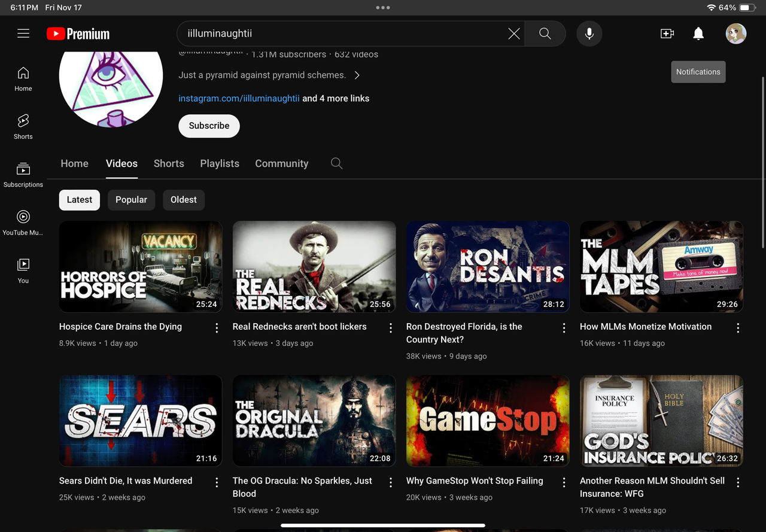This screenshot has height=532, width=766.
Task: Open 'Hospice Care Drains the Dying' title
Action: pos(120,327)
